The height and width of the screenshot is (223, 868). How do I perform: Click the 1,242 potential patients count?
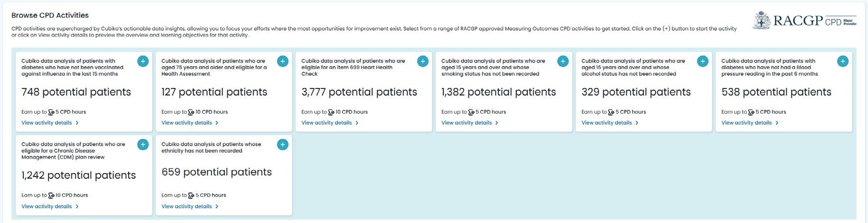78,175
